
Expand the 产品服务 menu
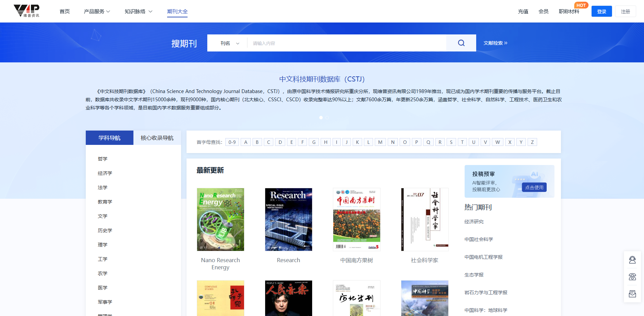(97, 11)
